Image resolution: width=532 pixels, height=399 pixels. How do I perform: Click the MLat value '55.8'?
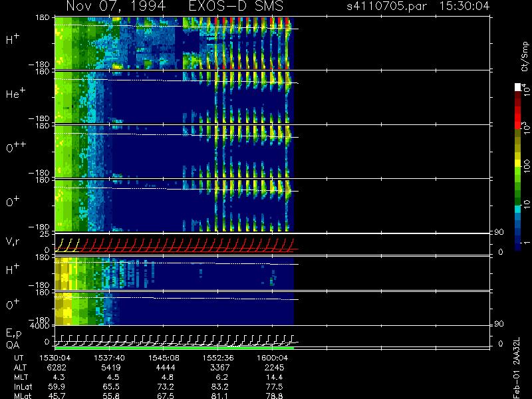click(111, 396)
